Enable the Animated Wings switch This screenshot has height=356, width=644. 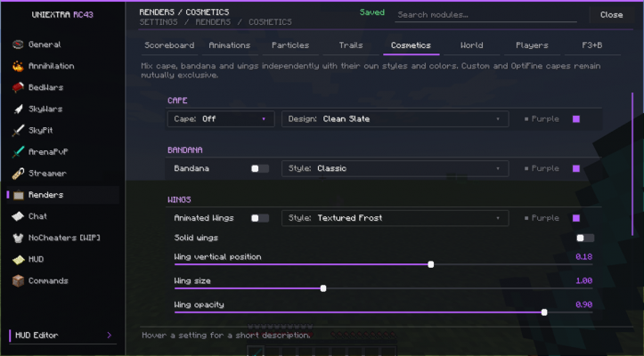(260, 218)
